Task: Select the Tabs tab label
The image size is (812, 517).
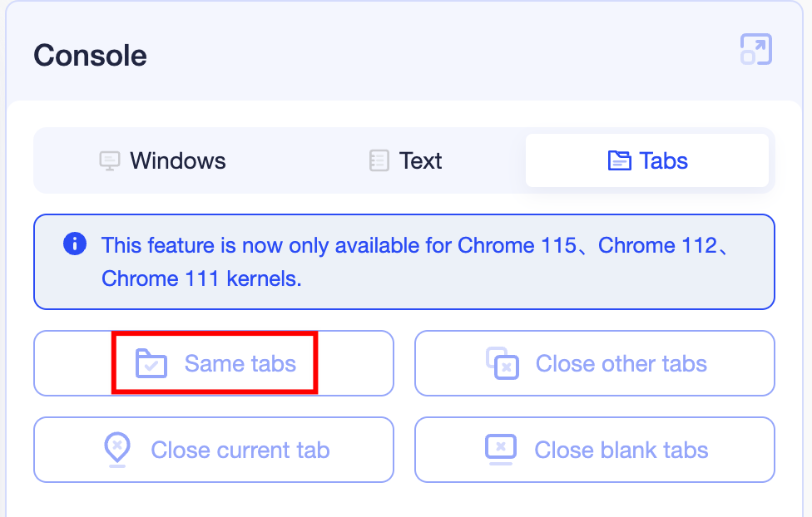Action: 663,160
